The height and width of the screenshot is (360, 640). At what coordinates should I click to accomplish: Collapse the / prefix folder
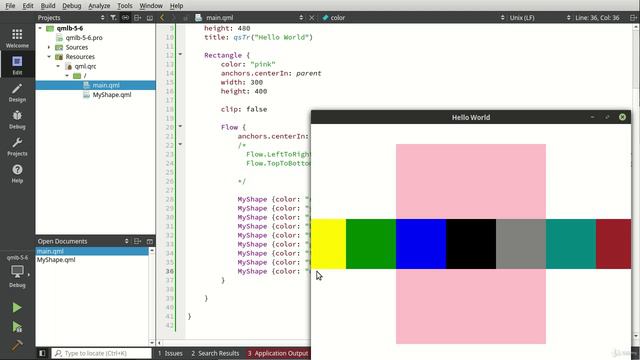[67, 76]
